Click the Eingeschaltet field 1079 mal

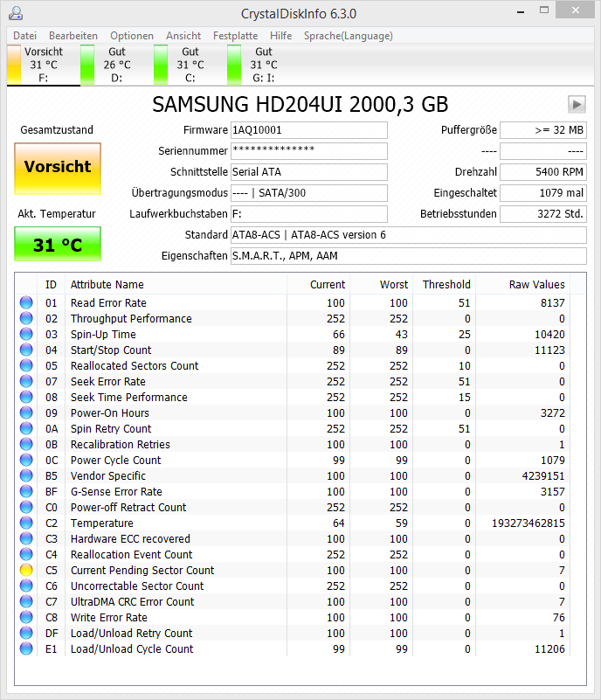[x=543, y=193]
